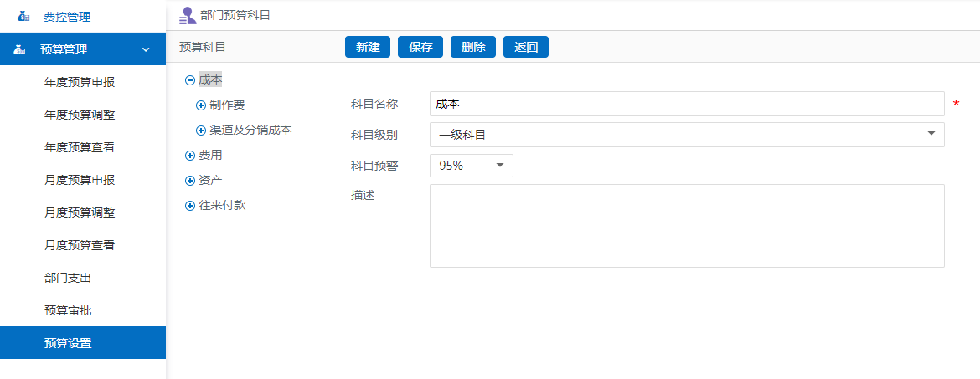
Task: Click the 费控管理 money bag icon
Action: [23, 17]
